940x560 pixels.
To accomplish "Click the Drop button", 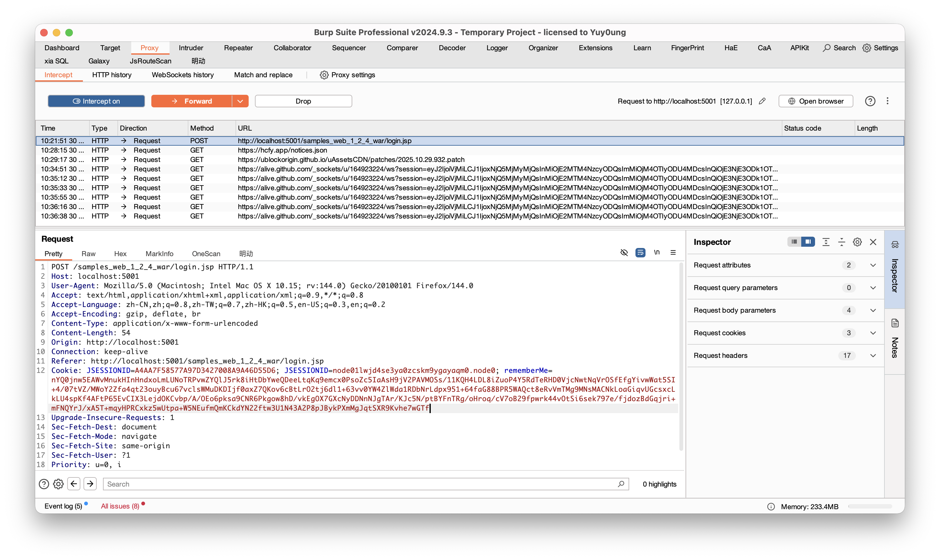I will click(x=303, y=101).
